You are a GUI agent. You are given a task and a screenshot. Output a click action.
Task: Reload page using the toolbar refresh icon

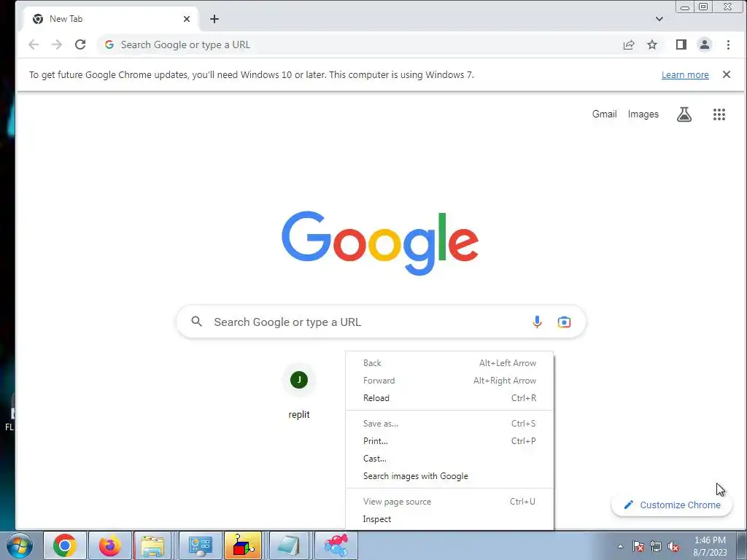point(80,44)
